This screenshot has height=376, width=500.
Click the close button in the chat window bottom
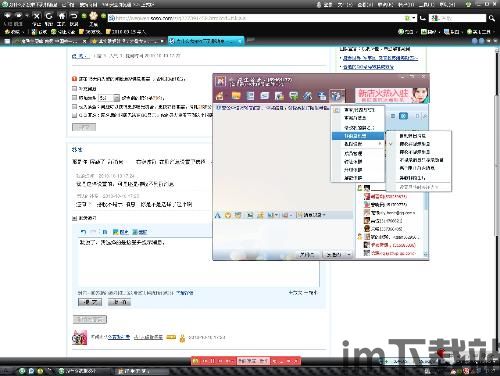pos(308,255)
